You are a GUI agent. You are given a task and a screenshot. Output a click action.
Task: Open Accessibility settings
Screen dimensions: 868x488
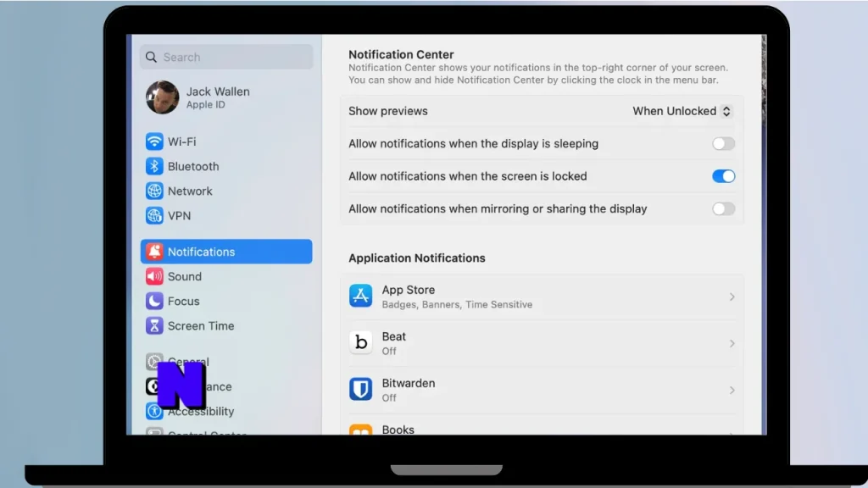coord(225,411)
